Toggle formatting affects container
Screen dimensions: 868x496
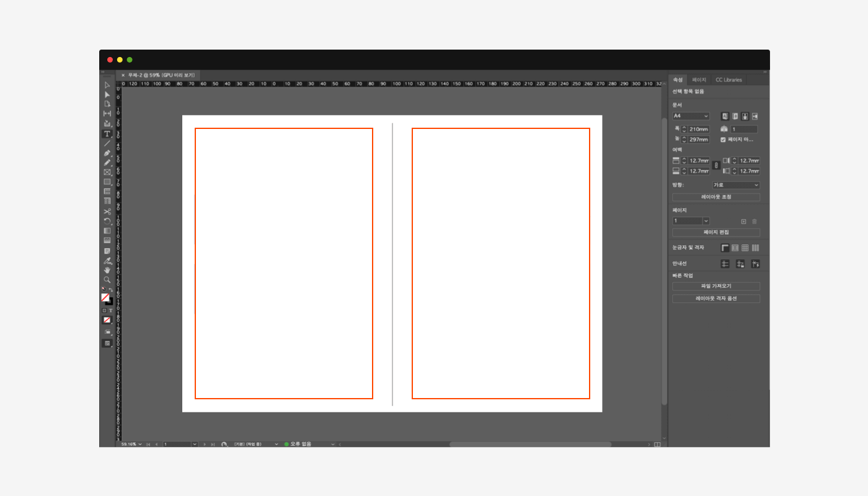pyautogui.click(x=104, y=310)
